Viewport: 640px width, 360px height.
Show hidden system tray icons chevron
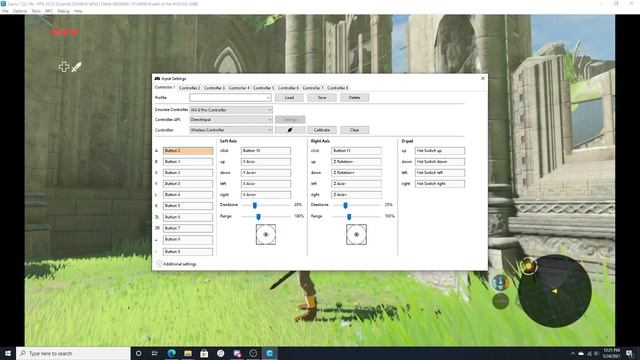(x=573, y=353)
